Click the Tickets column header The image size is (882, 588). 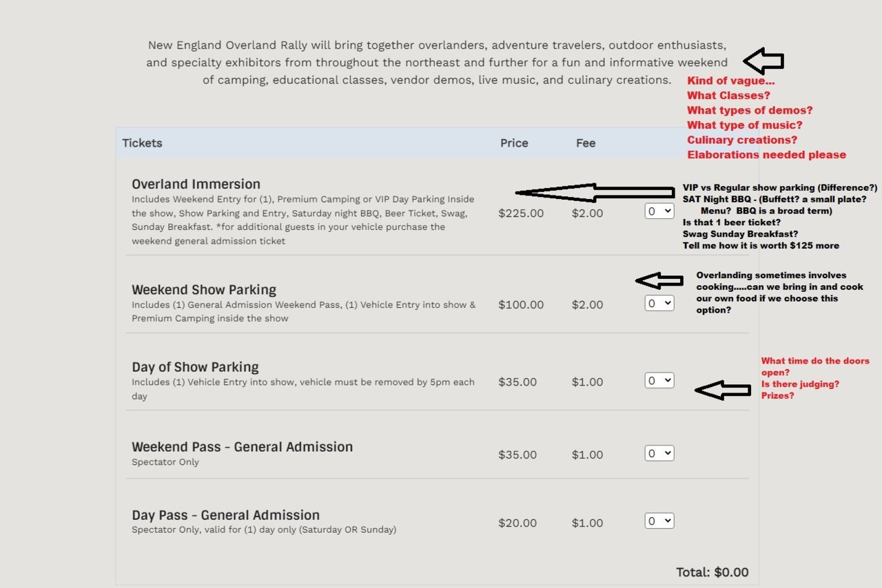(x=142, y=143)
